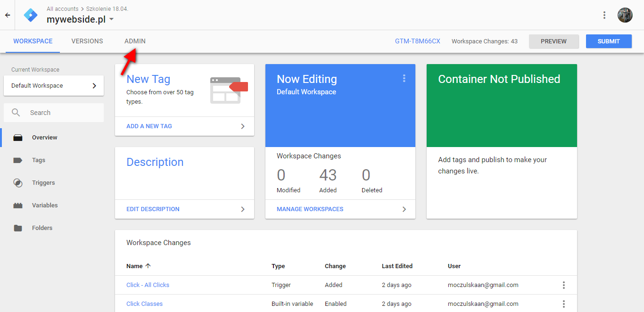Switch to the Admin tab
Viewport: 644px width, 312px height.
click(135, 41)
